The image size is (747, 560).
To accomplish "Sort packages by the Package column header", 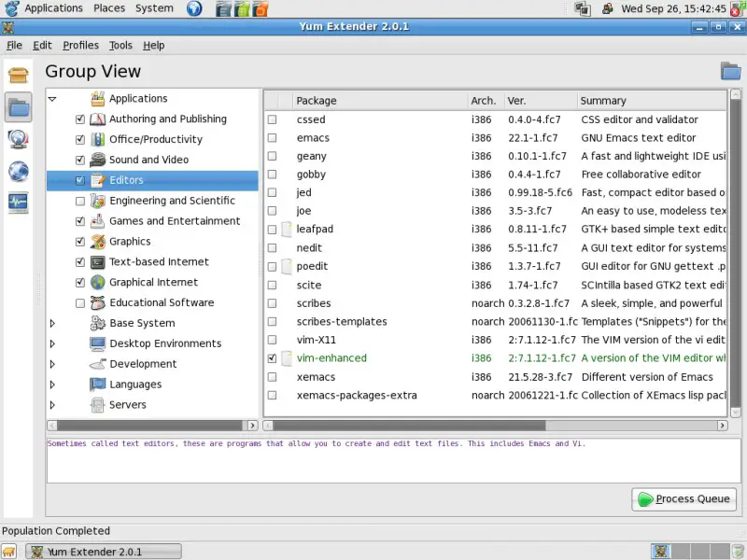I will [x=380, y=101].
